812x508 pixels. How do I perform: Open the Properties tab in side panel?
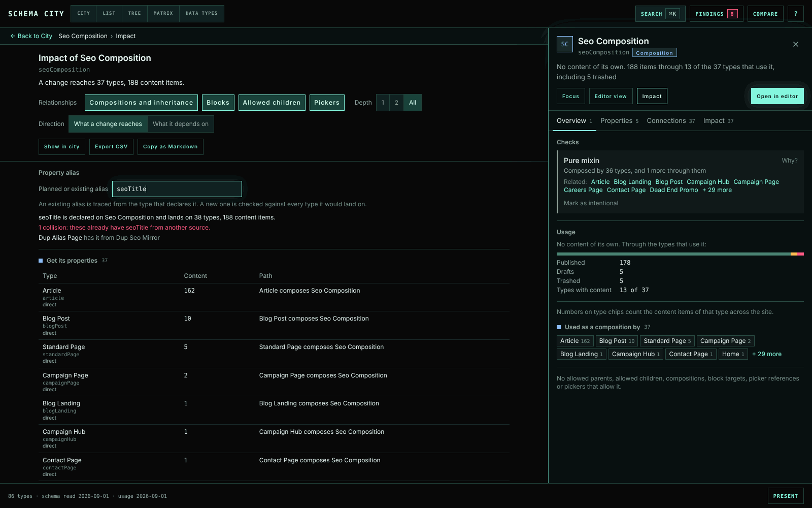point(619,121)
